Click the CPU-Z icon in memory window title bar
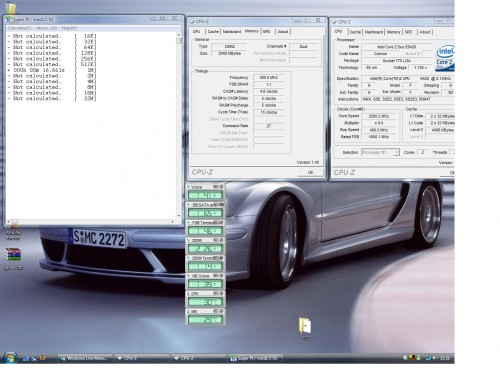This screenshot has height=375, width=500. pyautogui.click(x=192, y=22)
